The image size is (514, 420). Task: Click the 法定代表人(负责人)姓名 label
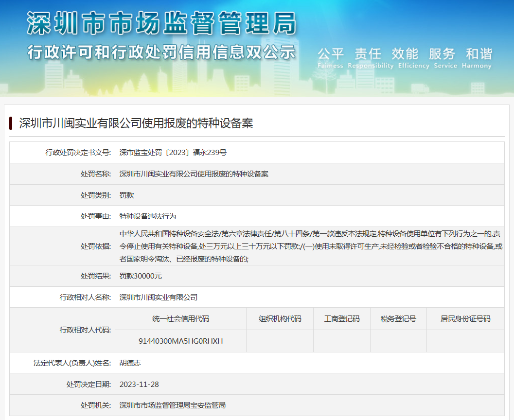pos(72,363)
